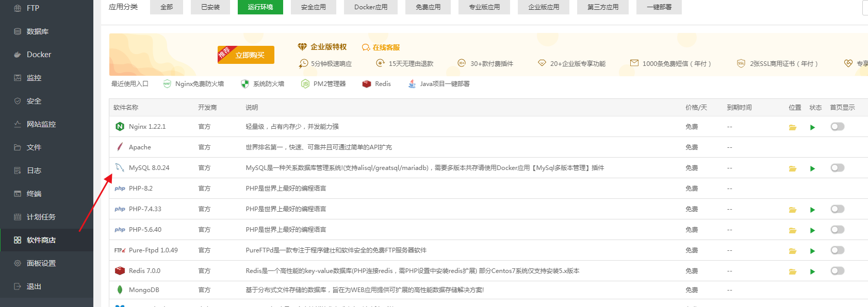Viewport: 868px width, 307px height.
Task: Select the 企业版应用 category tab
Action: tap(544, 7)
